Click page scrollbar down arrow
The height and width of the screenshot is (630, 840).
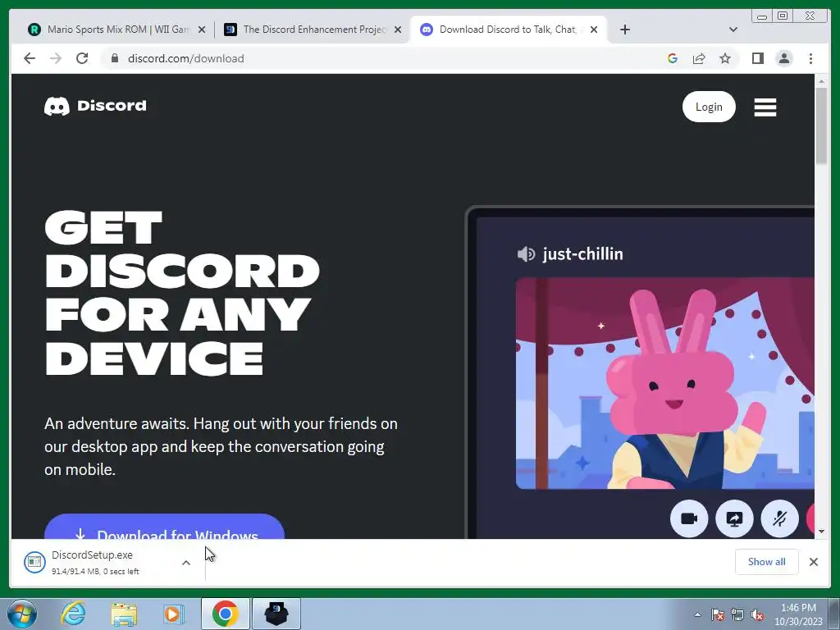tap(821, 532)
